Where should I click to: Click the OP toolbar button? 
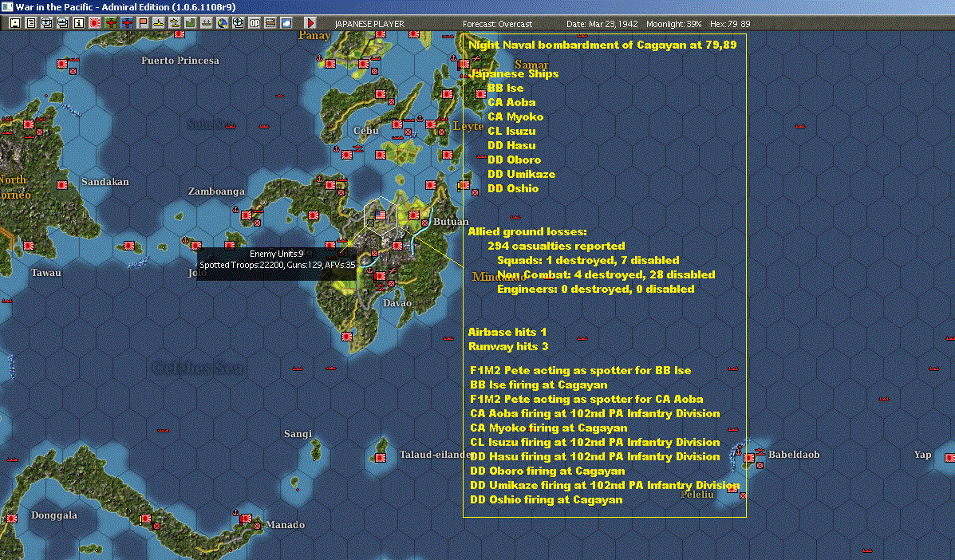point(254,23)
